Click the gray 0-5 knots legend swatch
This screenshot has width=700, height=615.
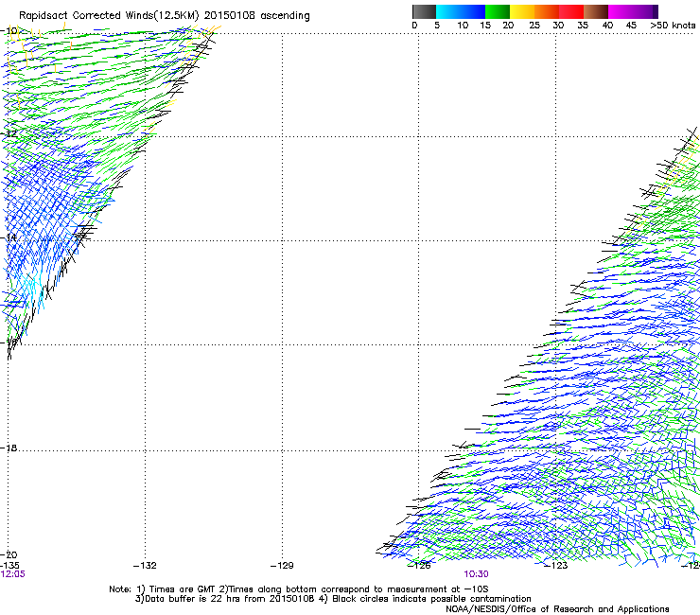pyautogui.click(x=424, y=11)
